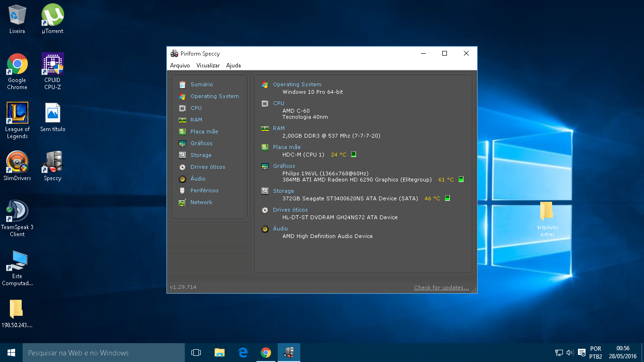
Task: Open the CPU heading link in summary
Action: (279, 103)
